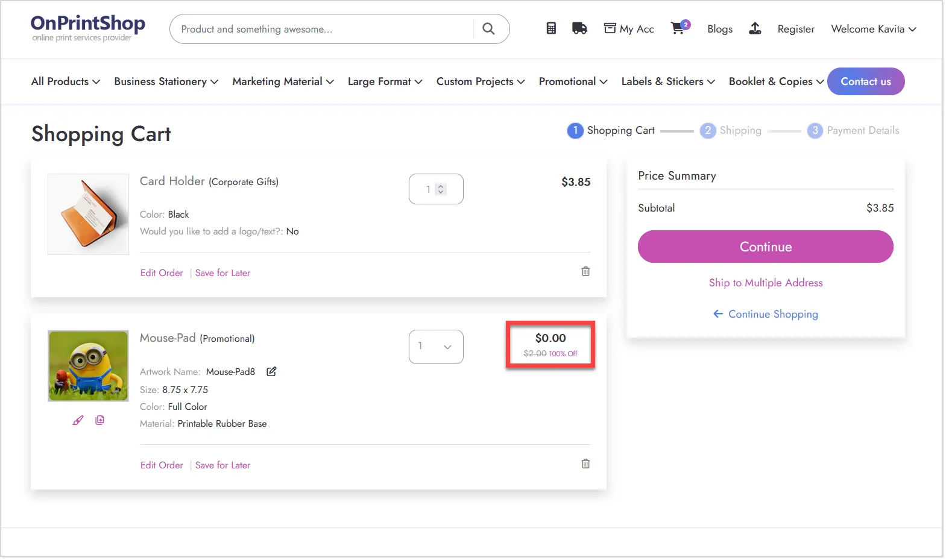Click the copy icon under Mouse-Pad thumbnail
Screen dimensions: 946x560
[x=99, y=420]
